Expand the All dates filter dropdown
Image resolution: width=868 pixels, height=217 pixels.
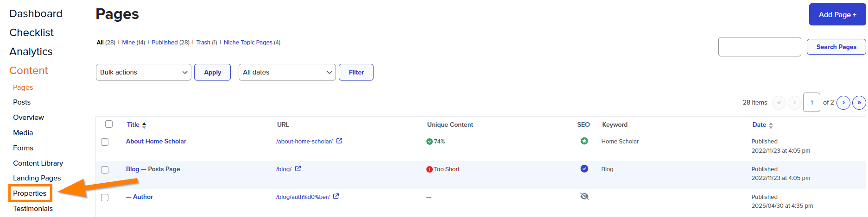point(287,72)
